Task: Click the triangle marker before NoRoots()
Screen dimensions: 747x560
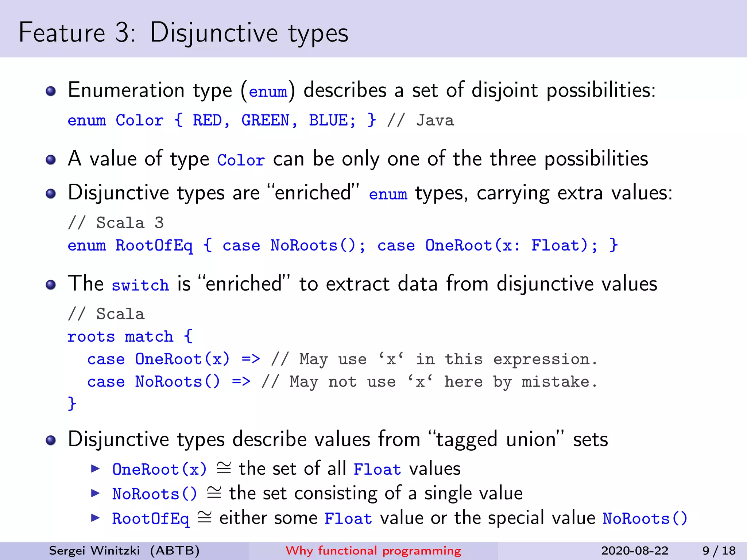Action: pyautogui.click(x=95, y=493)
